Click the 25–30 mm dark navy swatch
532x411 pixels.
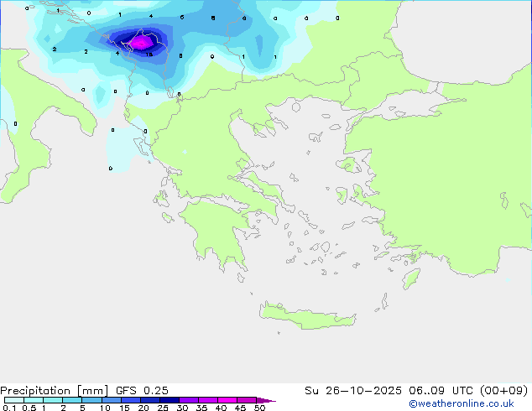170,400
